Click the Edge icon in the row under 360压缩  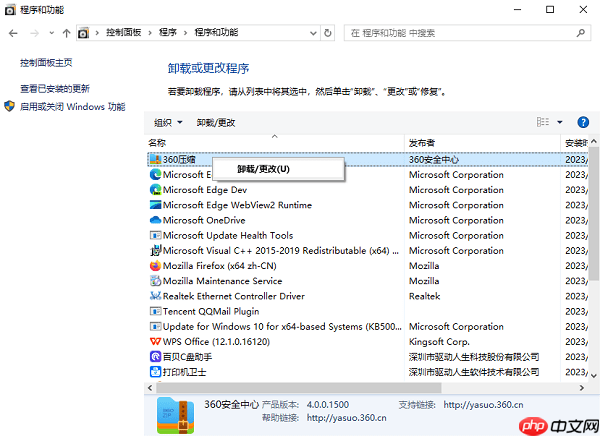pos(155,175)
